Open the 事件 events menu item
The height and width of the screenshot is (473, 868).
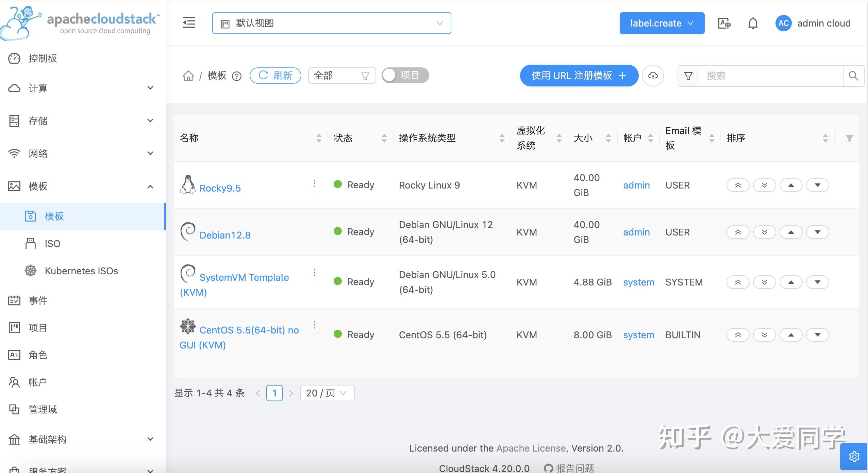coord(37,300)
